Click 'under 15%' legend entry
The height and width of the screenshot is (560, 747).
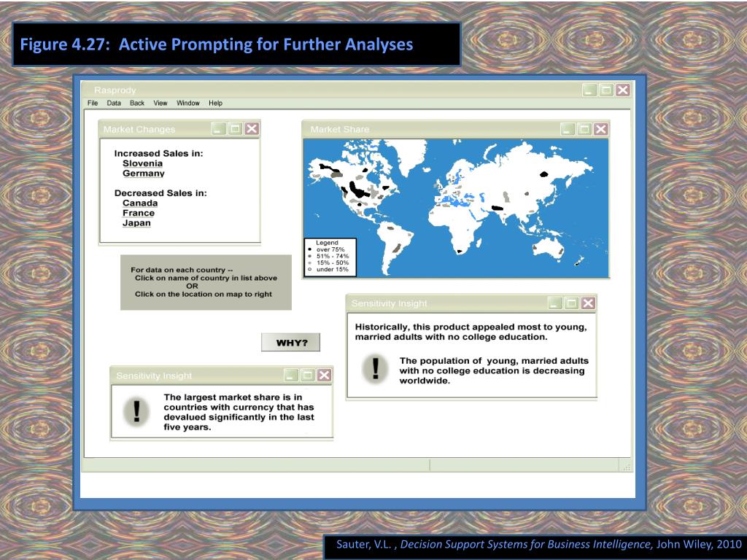point(332,270)
